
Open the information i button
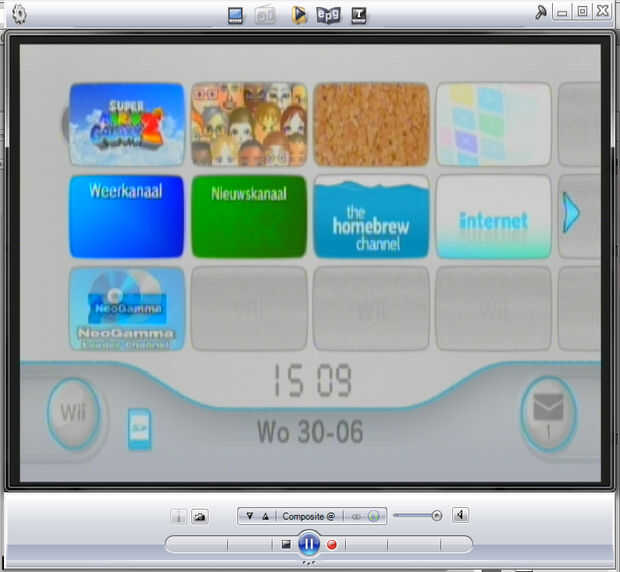[178, 516]
